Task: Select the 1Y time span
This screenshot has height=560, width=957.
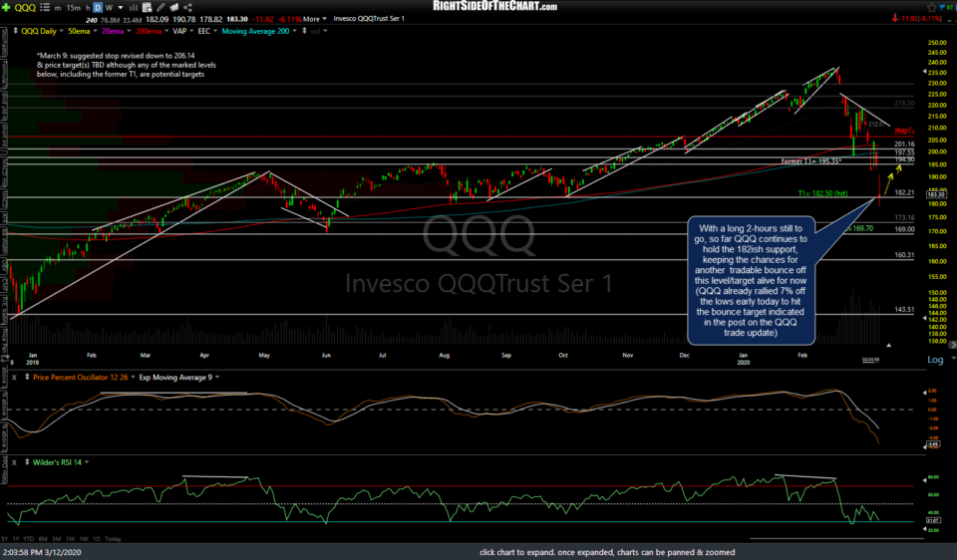Action: tap(15, 539)
